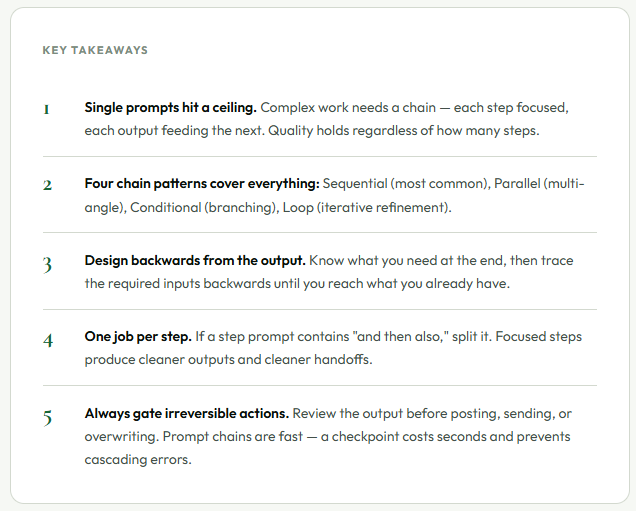This screenshot has width=636, height=511.
Task: Click the Key Takeaways heading
Action: click(95, 50)
